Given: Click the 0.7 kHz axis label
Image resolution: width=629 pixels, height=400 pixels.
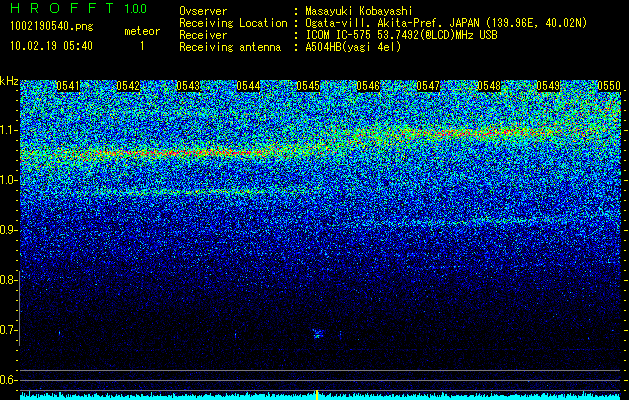Looking at the screenshot, I should point(8,330).
